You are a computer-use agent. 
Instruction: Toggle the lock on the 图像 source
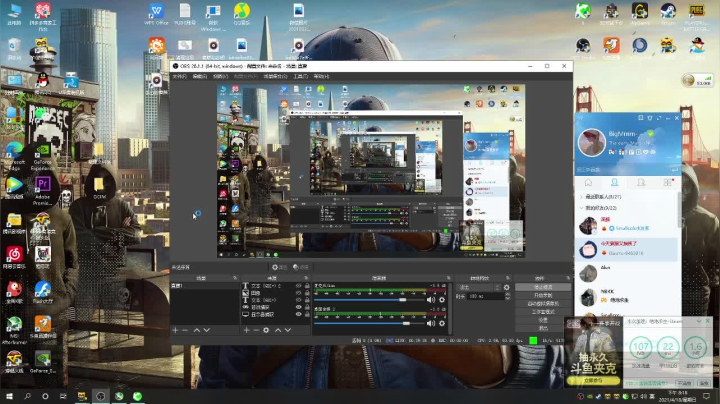click(307, 293)
